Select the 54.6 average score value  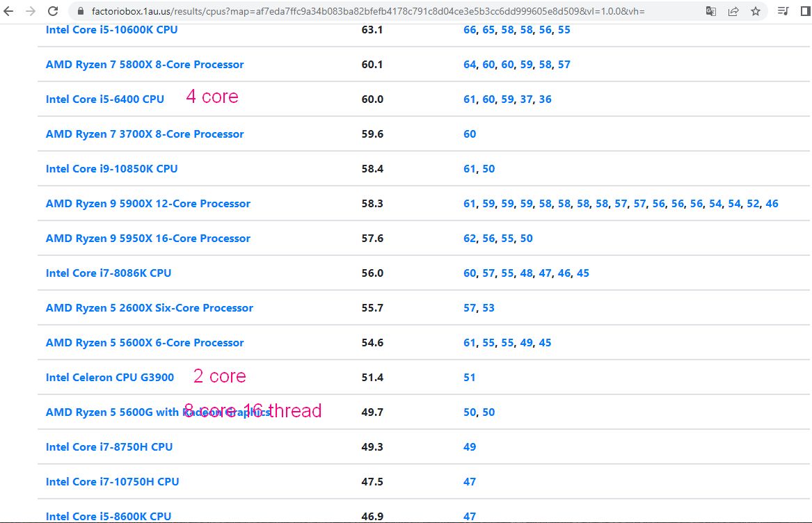coord(372,342)
